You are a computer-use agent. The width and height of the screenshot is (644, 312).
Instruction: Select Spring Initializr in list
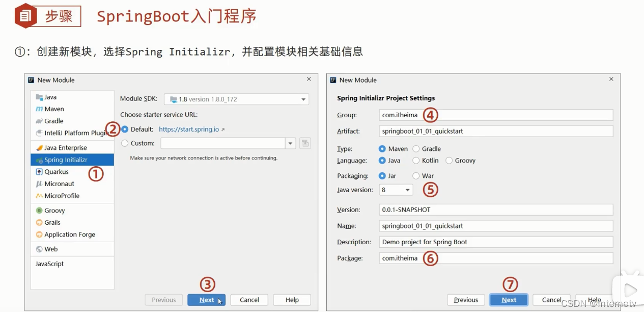[72, 160]
